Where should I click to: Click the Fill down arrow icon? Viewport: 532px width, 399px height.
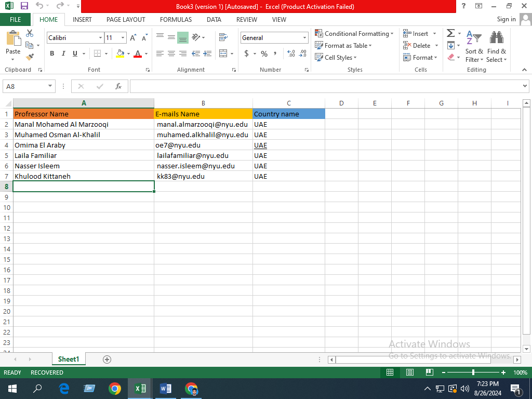coord(451,45)
